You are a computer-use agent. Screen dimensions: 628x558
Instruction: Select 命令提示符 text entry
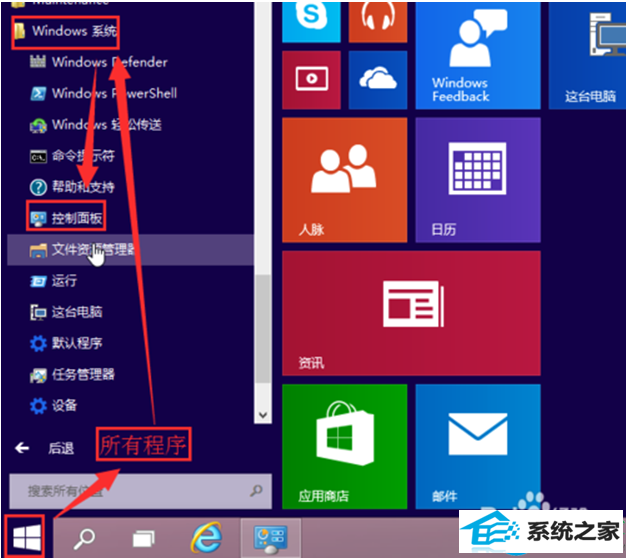coord(83,156)
